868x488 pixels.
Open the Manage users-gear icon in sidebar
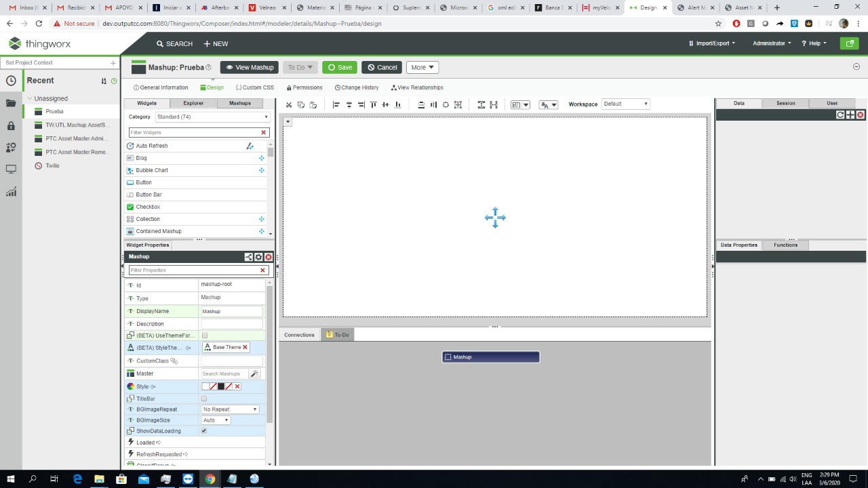(x=11, y=147)
